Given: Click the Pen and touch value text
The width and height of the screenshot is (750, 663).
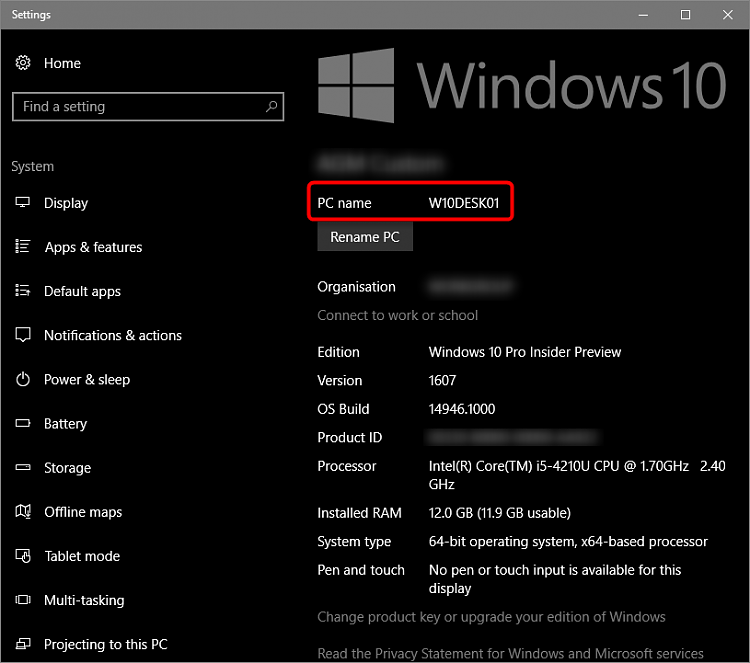Looking at the screenshot, I should tap(555, 579).
